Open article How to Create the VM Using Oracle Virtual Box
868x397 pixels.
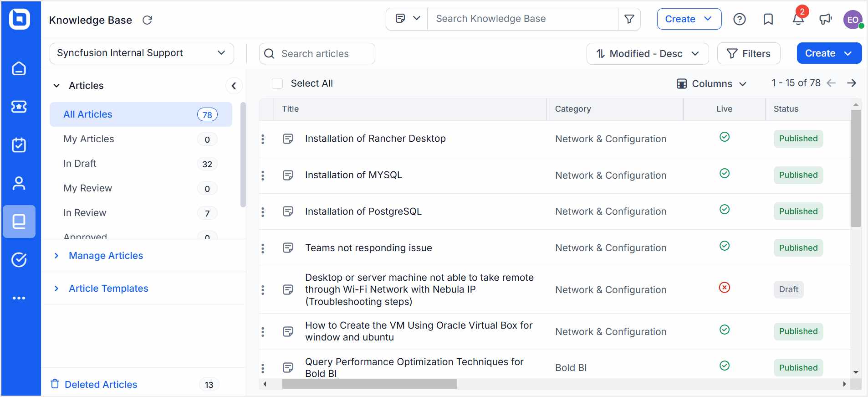[419, 331]
